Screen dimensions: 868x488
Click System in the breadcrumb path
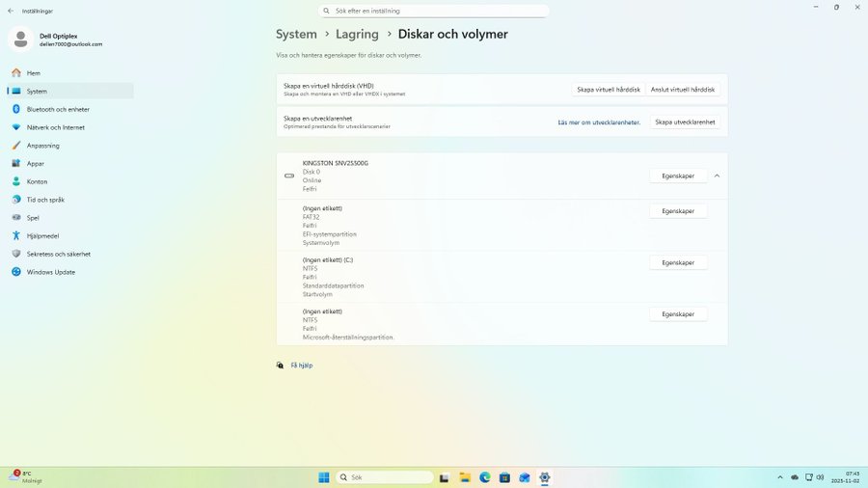point(296,34)
